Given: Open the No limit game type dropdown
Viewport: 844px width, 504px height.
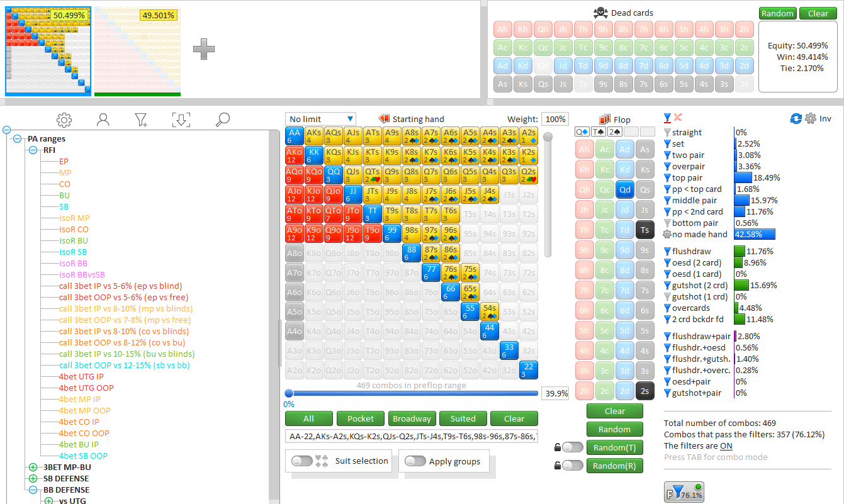Looking at the screenshot, I should (x=321, y=119).
